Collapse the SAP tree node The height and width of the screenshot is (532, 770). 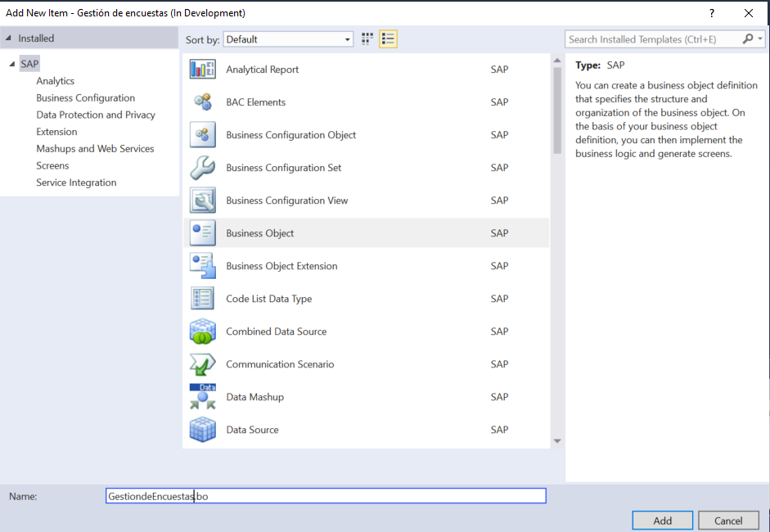[12, 64]
